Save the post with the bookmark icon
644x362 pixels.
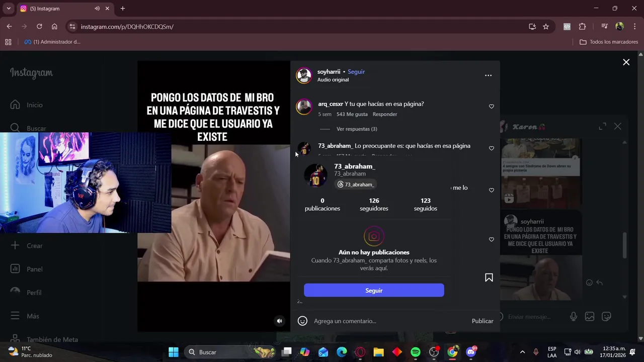point(489,278)
